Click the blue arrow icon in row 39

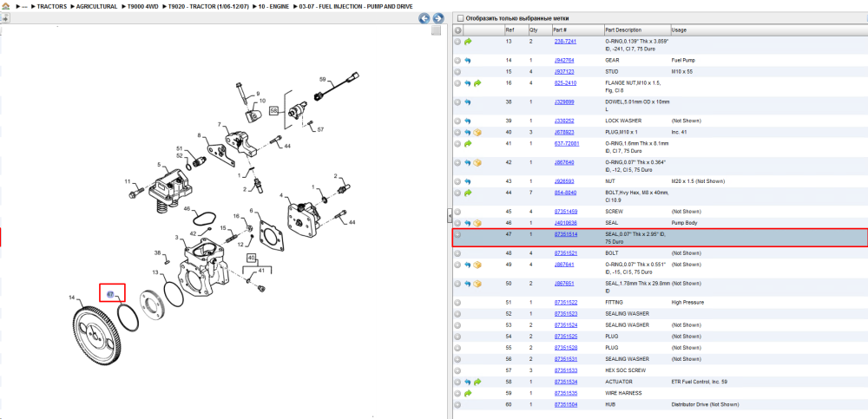point(468,121)
